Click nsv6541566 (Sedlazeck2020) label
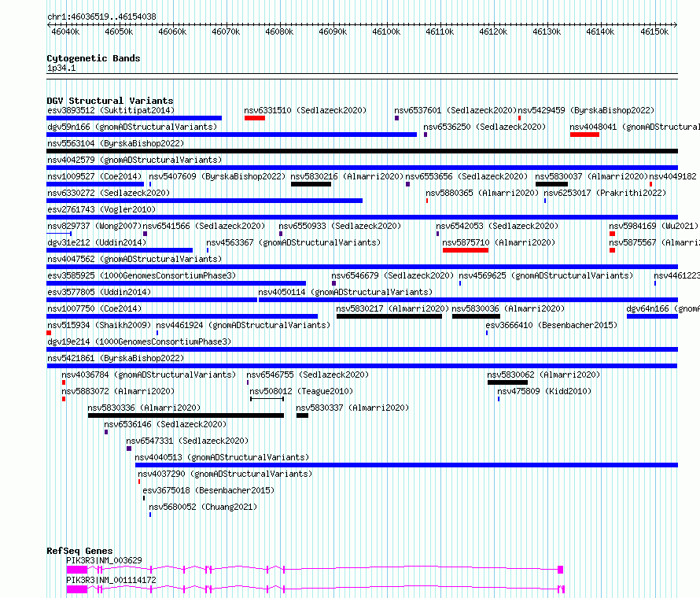Screen dimensions: 700x598 point(204,226)
